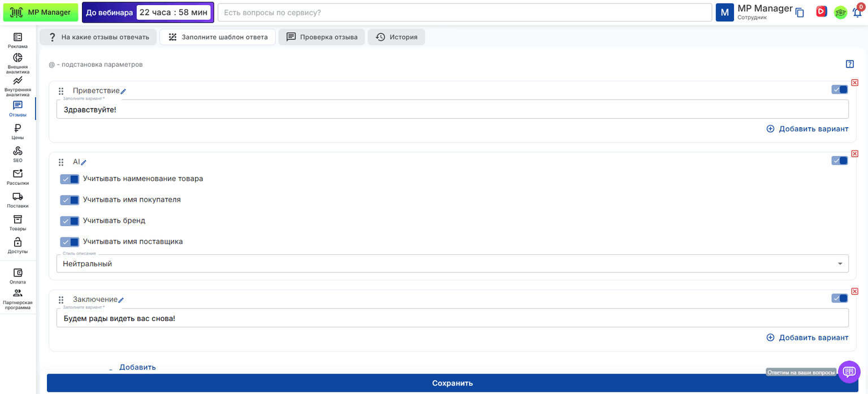Open Внешняя аналитика from sidebar
The width and height of the screenshot is (868, 394).
18,63
